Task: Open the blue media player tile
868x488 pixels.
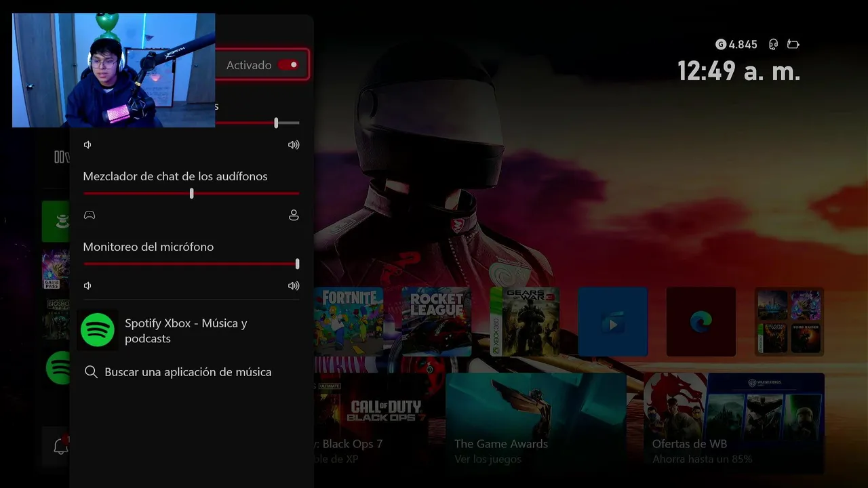Action: (x=613, y=321)
